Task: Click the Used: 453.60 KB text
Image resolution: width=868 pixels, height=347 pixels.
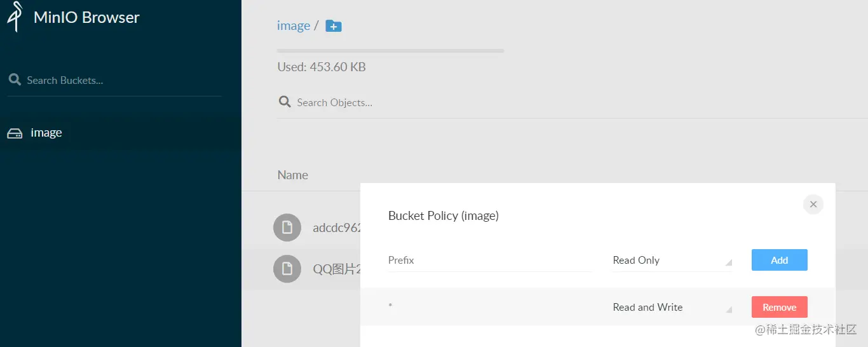Action: click(322, 67)
